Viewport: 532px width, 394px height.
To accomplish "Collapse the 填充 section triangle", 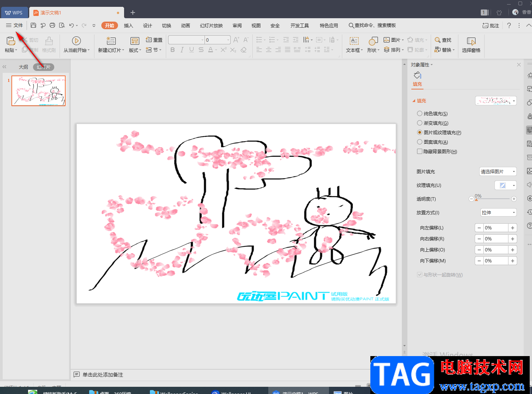I will [414, 101].
